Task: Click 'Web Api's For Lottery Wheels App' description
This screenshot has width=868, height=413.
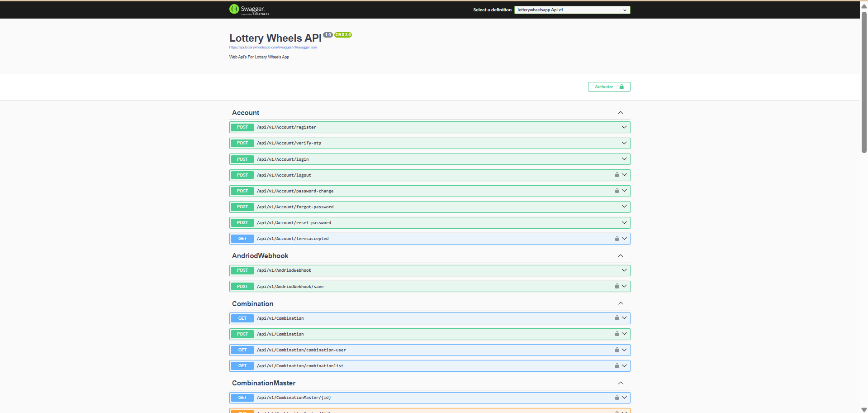Action: click(x=259, y=57)
